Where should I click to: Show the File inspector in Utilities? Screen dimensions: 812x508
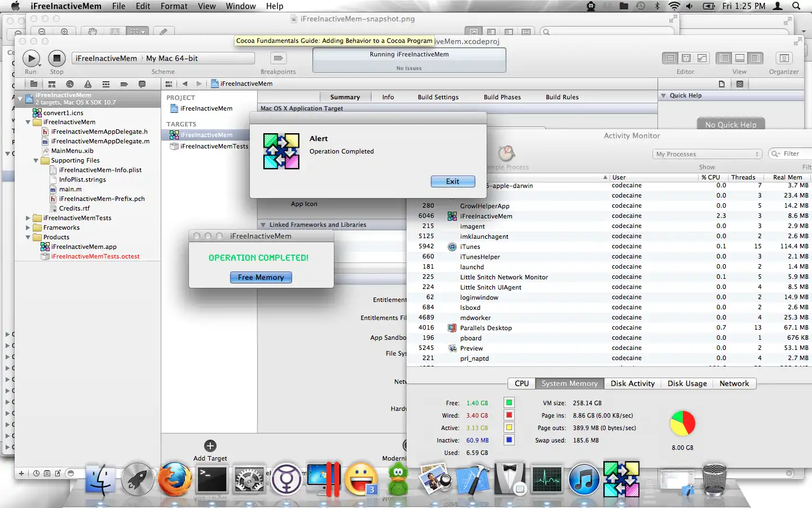point(722,84)
